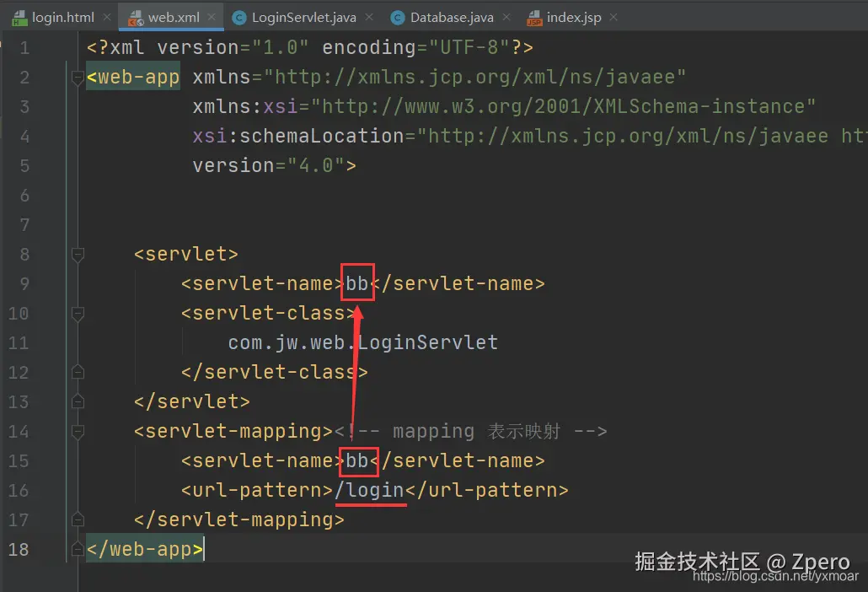868x592 pixels.
Task: Switch to the index.jsp tab
Action: [574, 17]
